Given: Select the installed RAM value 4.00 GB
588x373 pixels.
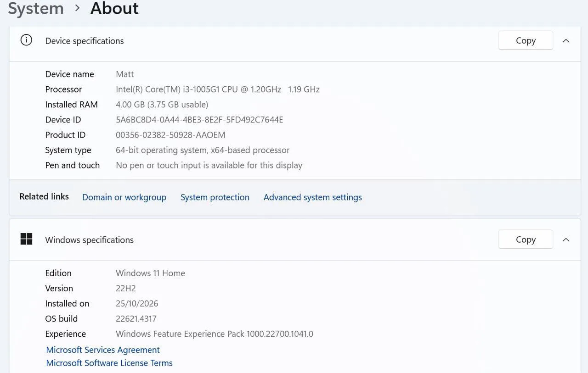Looking at the screenshot, I should pyautogui.click(x=162, y=105).
